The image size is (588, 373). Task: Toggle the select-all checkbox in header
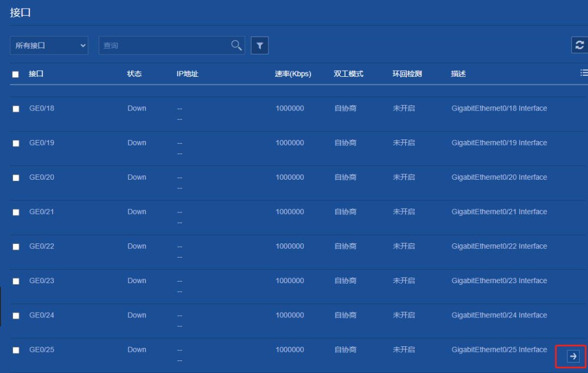15,74
